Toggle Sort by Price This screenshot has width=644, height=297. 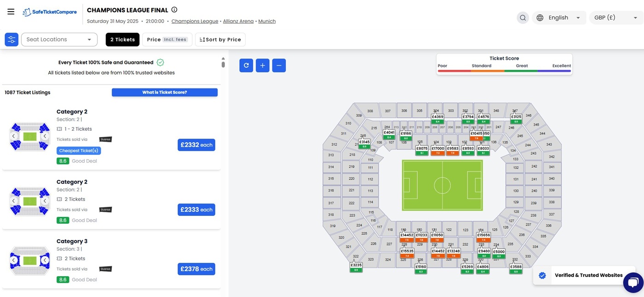[x=220, y=40]
